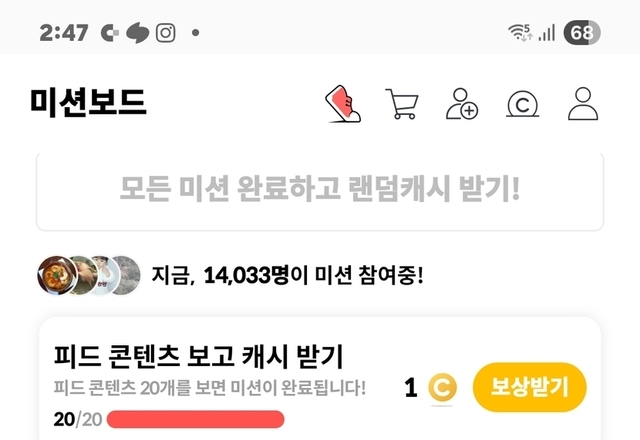The height and width of the screenshot is (440, 640).
Task: Select the 피드 콘텐츠 보고 캐시 받기 mission title
Action: pyautogui.click(x=198, y=356)
